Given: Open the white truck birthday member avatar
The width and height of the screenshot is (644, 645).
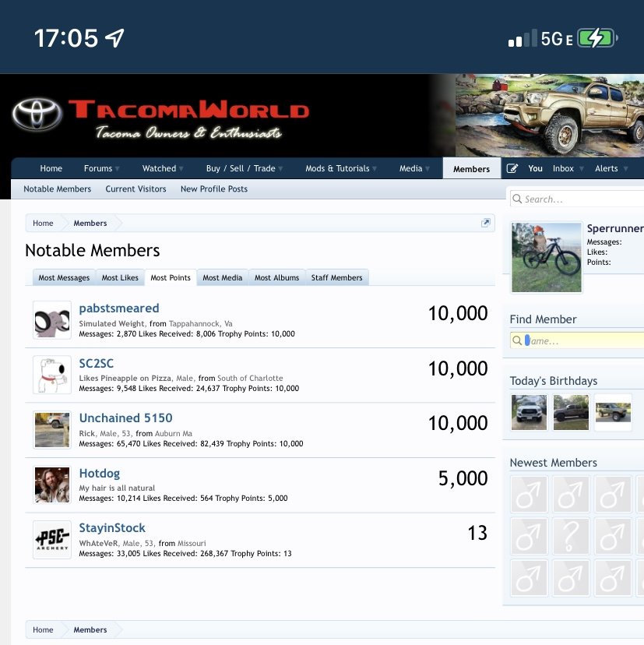Looking at the screenshot, I should (529, 412).
